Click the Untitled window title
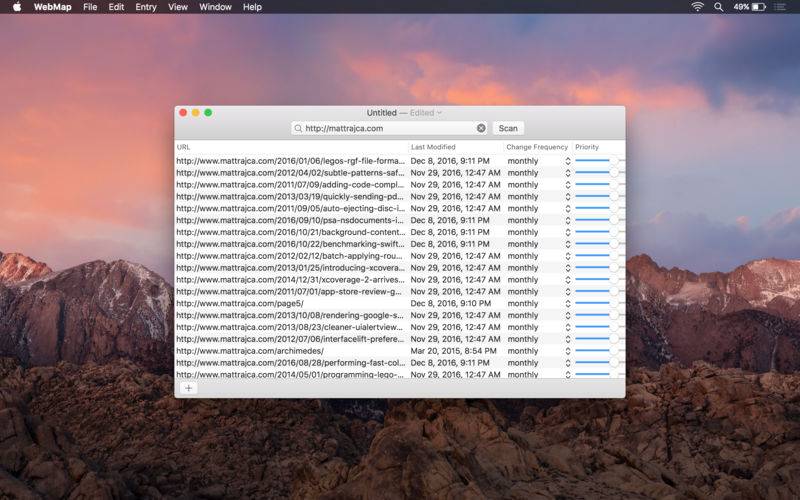 [382, 113]
